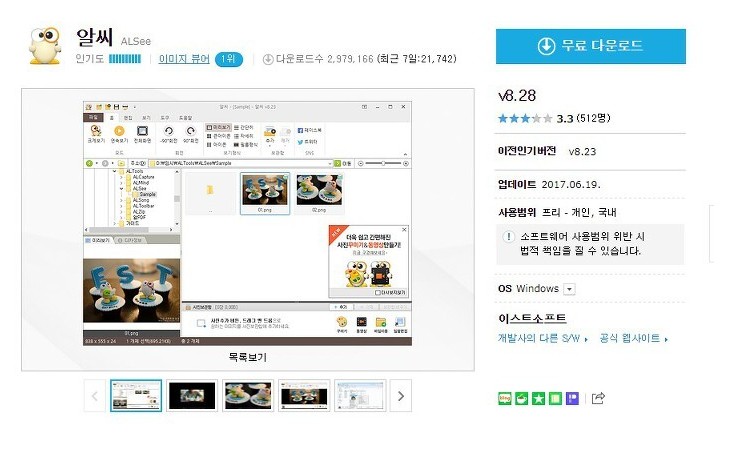This screenshot has height=474, width=739.
Task: Click the 90° rotate right icon
Action: click(190, 131)
